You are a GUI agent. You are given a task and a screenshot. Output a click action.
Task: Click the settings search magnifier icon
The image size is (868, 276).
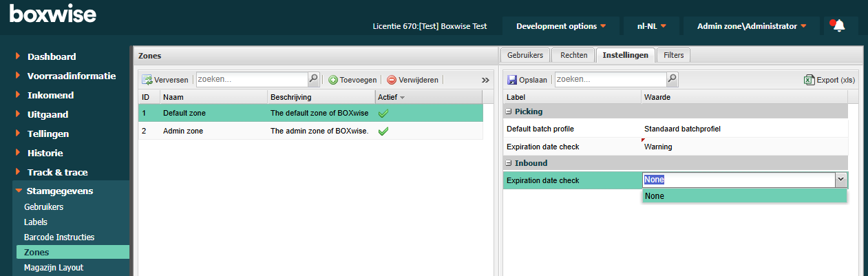672,80
